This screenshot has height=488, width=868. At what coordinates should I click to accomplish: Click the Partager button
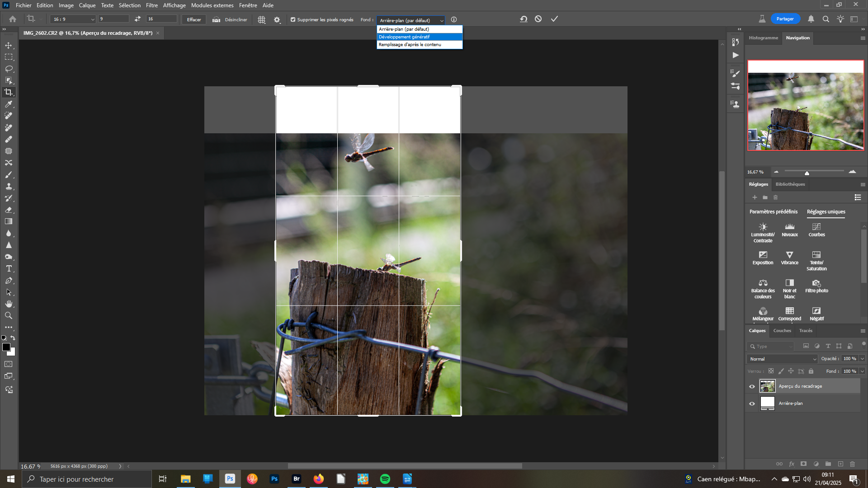click(x=785, y=19)
